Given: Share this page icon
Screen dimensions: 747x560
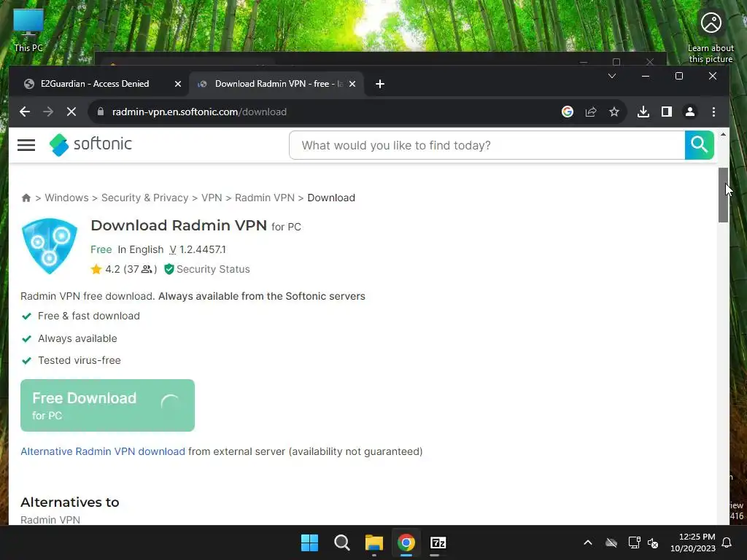Looking at the screenshot, I should (591, 112).
